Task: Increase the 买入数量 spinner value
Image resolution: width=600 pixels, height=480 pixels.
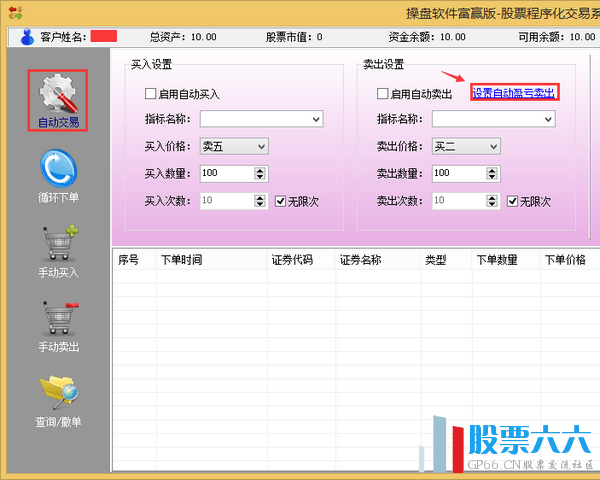Action: pyautogui.click(x=261, y=170)
